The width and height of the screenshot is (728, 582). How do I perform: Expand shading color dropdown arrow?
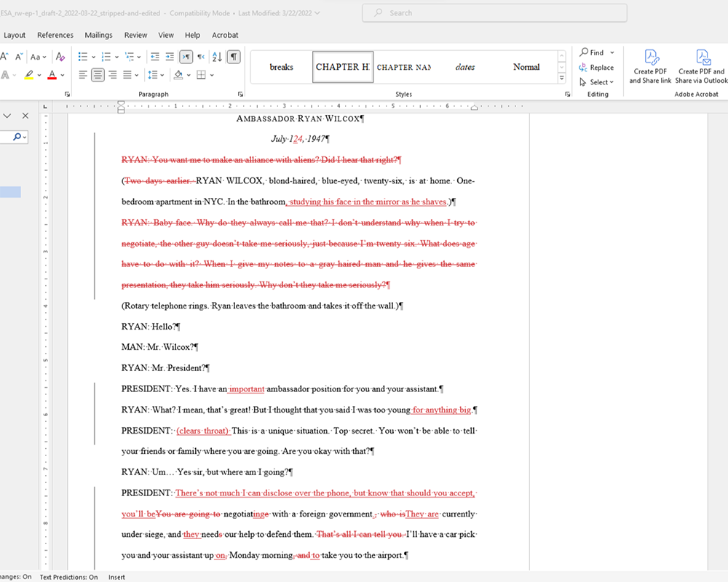click(x=189, y=75)
